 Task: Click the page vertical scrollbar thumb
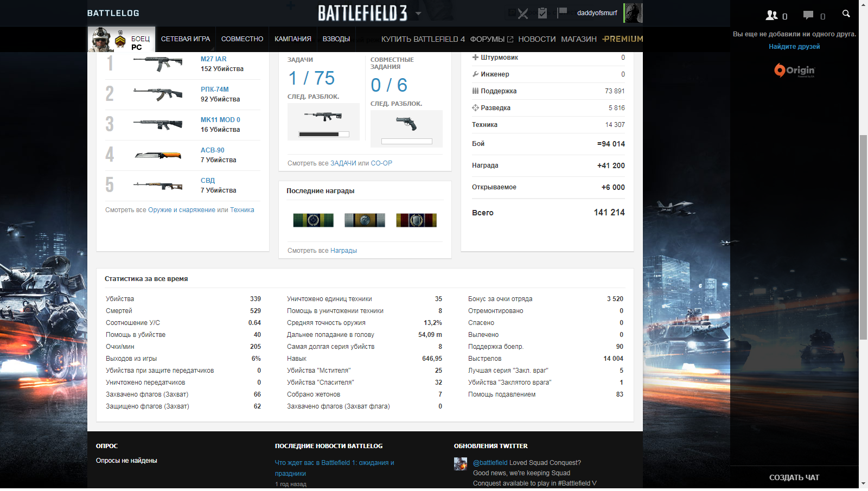(x=863, y=237)
